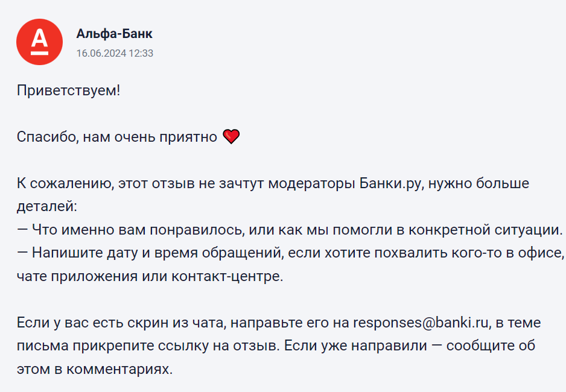Click the text Спасибо, нам очень приятно
Image resolution: width=566 pixels, height=392 pixels.
(117, 137)
